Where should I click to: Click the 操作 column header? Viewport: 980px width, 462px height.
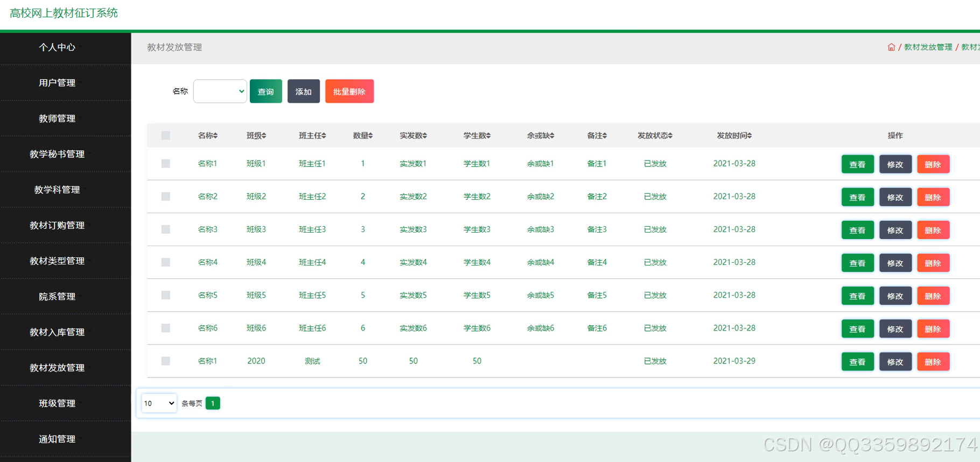(x=895, y=136)
